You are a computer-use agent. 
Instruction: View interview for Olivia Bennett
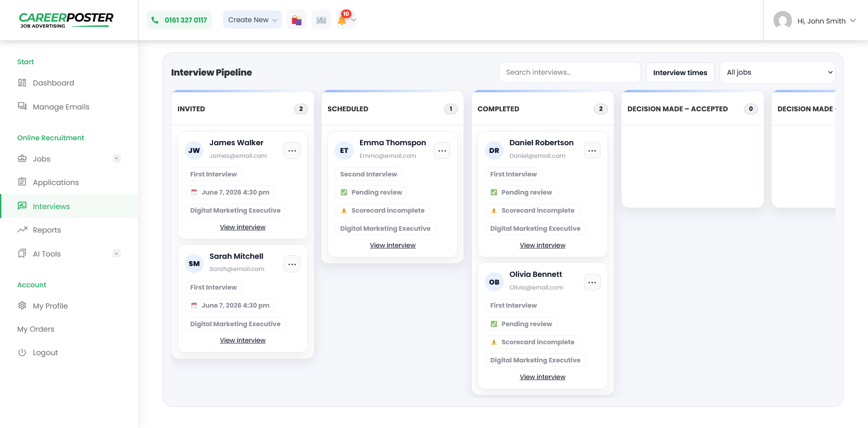[542, 377]
